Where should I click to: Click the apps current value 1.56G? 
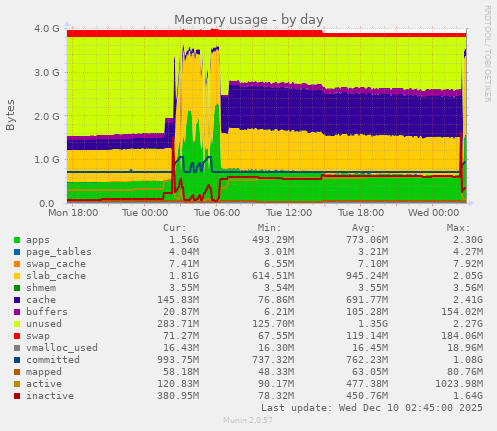point(184,240)
